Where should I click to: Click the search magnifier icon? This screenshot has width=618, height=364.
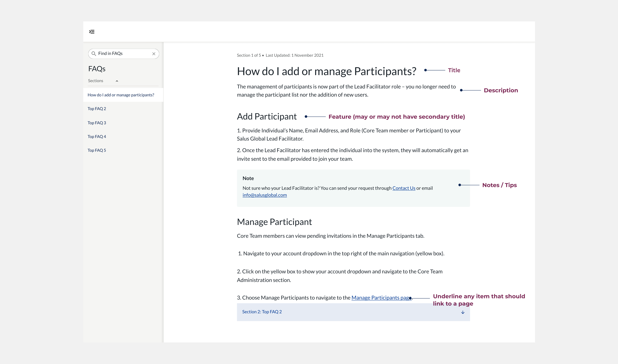(x=94, y=54)
